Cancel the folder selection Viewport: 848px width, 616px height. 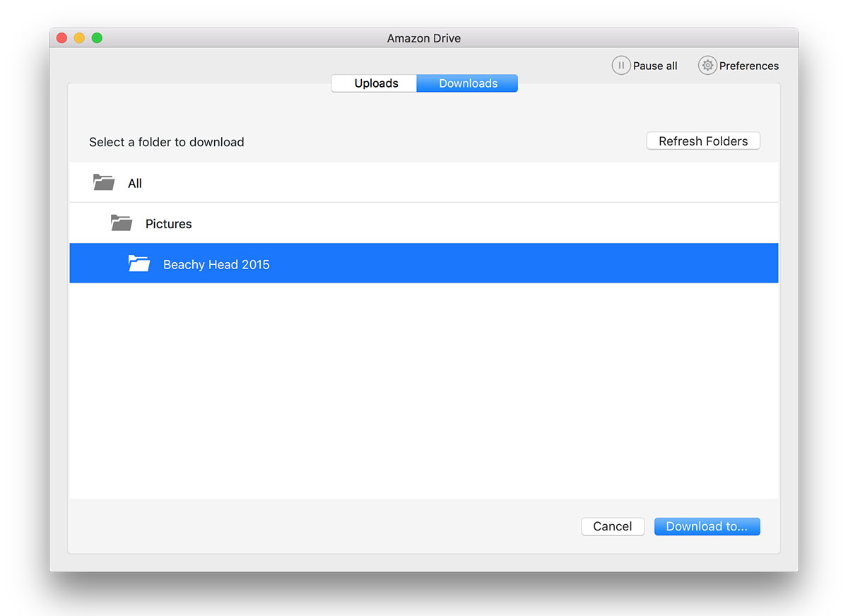click(613, 526)
